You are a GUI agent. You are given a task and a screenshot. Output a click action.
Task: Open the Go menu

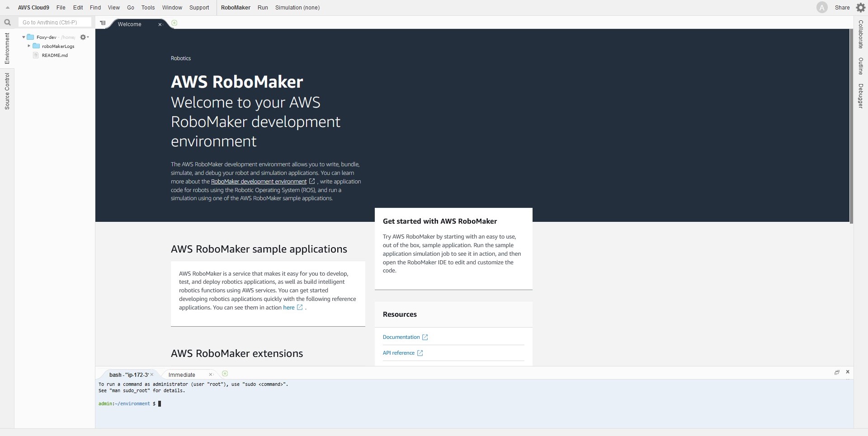(131, 8)
